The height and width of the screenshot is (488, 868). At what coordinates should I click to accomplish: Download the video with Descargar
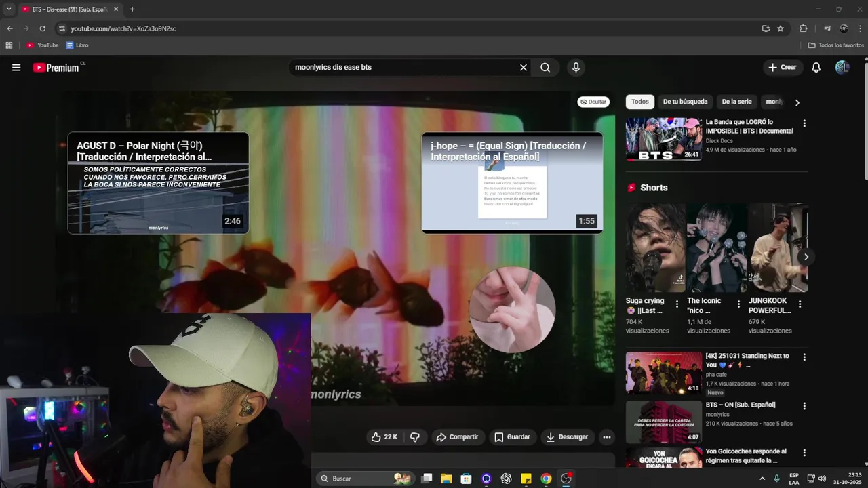coord(567,437)
